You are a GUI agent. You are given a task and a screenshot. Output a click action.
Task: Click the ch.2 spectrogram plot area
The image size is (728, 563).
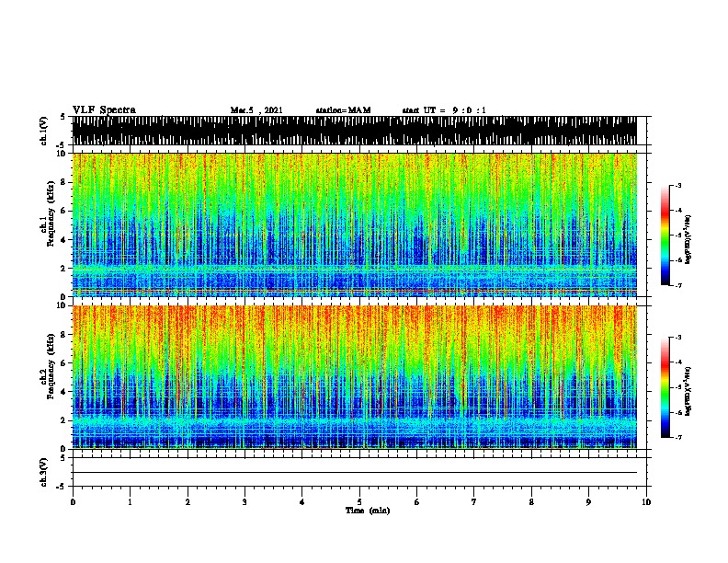354,377
